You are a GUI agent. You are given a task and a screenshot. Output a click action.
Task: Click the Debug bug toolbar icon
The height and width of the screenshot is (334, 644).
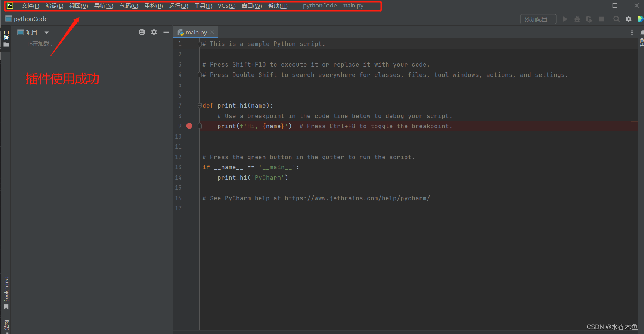click(577, 19)
